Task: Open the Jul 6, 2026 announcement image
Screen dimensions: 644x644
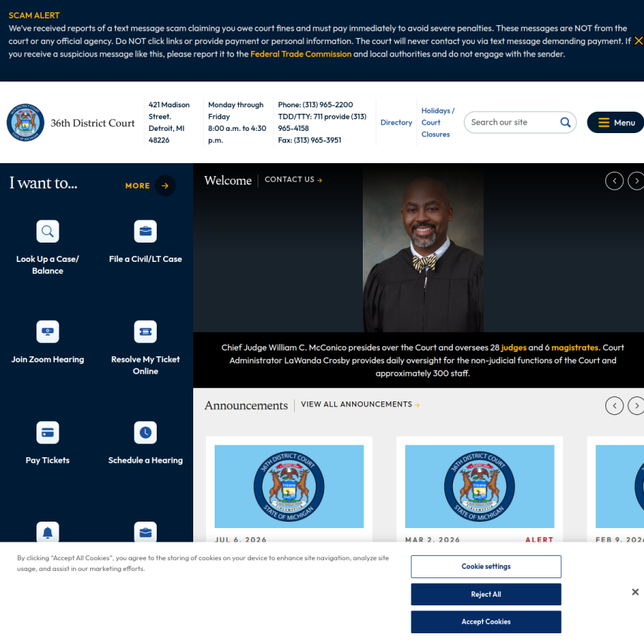Action: pos(289,487)
